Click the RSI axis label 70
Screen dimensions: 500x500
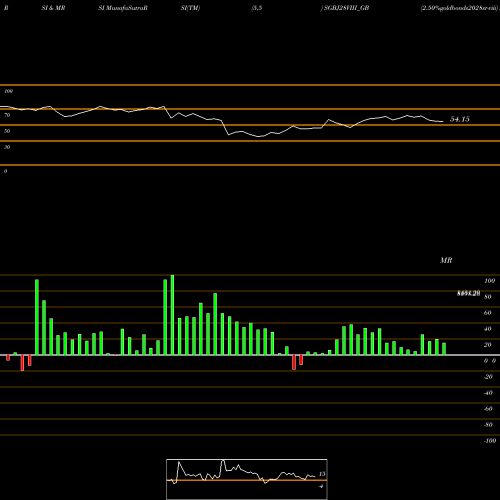pos(7,115)
